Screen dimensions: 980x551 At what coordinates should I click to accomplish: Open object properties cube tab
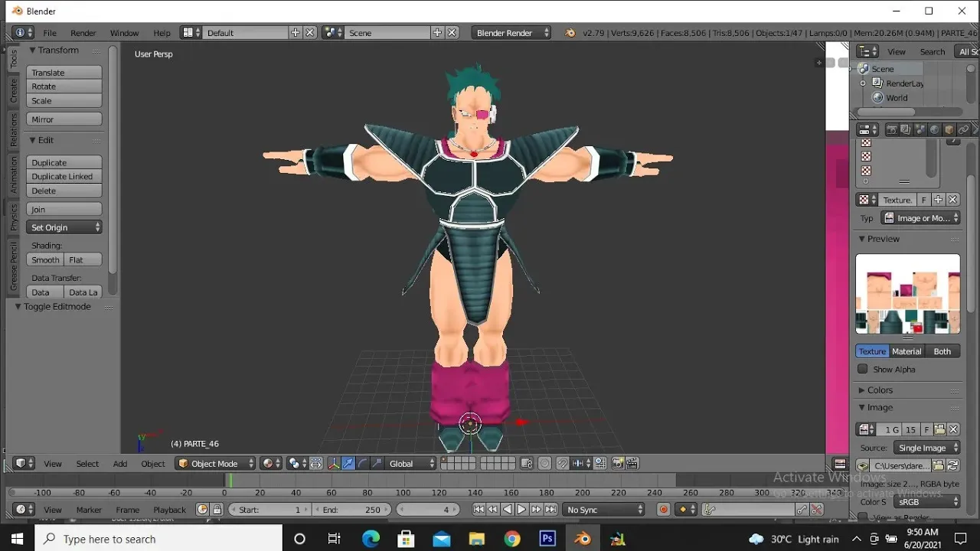click(949, 129)
